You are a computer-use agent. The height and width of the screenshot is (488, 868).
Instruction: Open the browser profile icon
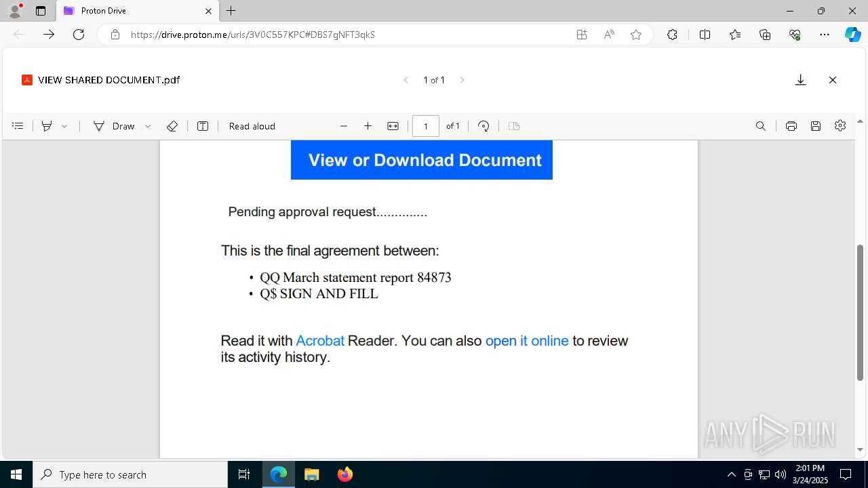tap(15, 11)
